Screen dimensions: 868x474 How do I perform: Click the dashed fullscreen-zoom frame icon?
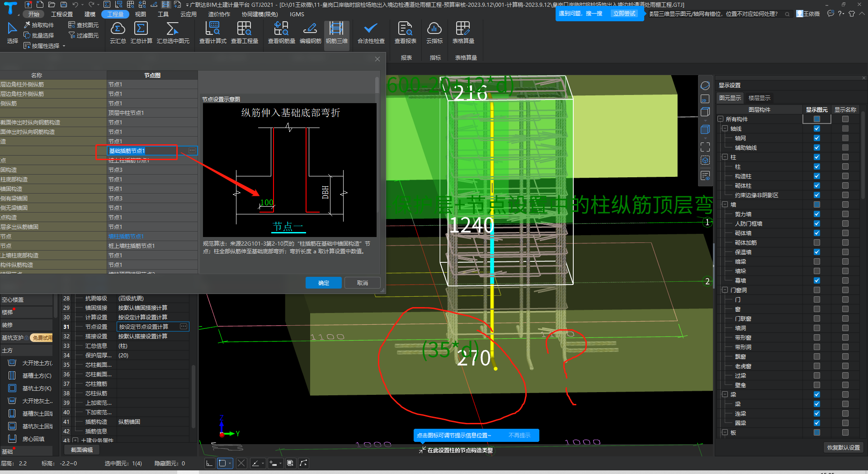click(705, 147)
